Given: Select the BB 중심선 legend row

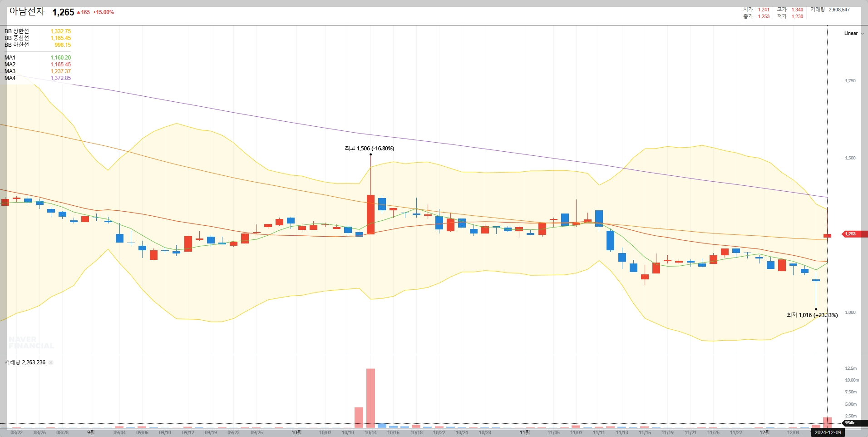Looking at the screenshot, I should pyautogui.click(x=38, y=38).
